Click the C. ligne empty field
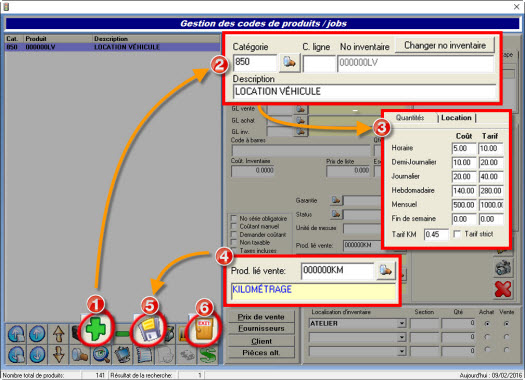Screen dimensions: 525x380 click(x=319, y=64)
